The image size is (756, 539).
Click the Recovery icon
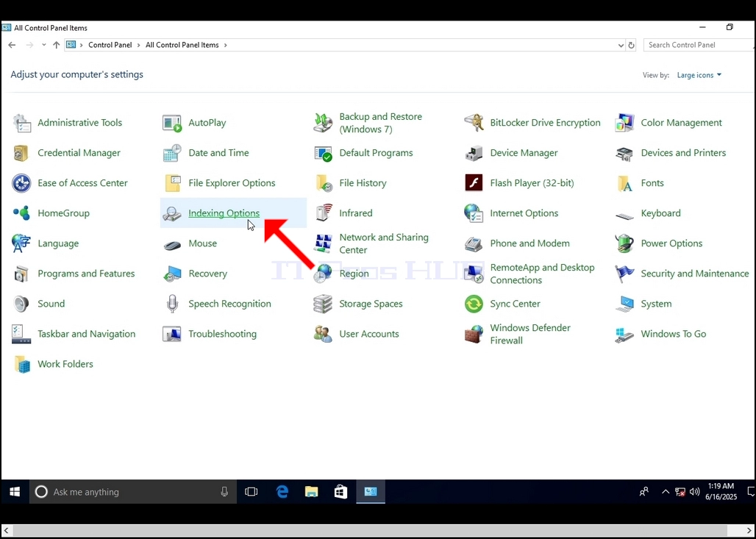tap(172, 274)
